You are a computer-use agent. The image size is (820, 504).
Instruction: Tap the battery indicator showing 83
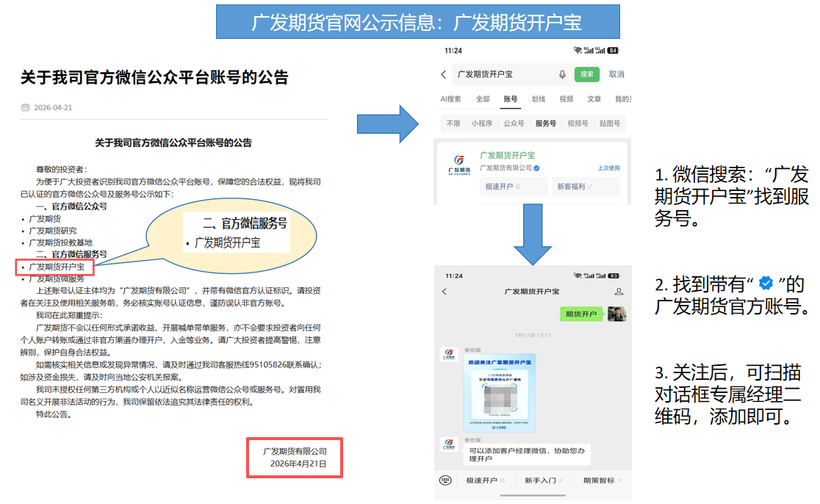pyautogui.click(x=614, y=276)
